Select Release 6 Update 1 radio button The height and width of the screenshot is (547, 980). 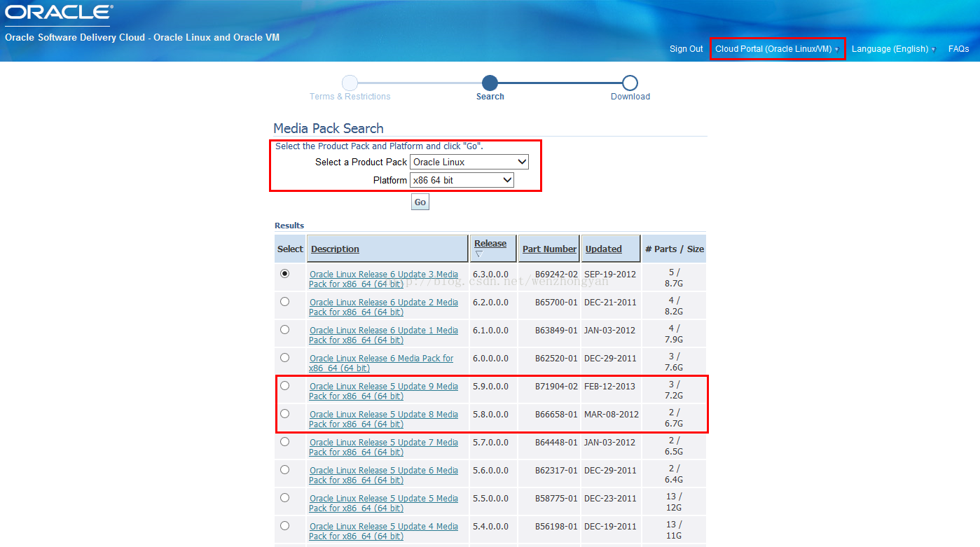click(x=284, y=330)
